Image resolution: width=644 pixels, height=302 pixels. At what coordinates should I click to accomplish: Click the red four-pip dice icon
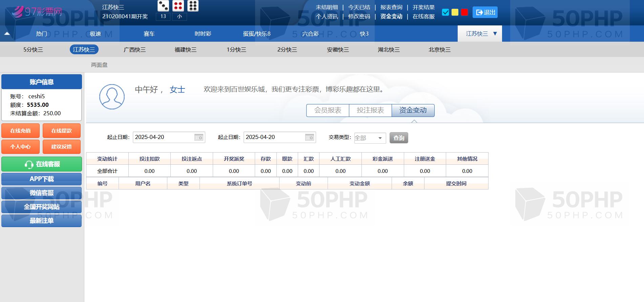click(x=178, y=6)
